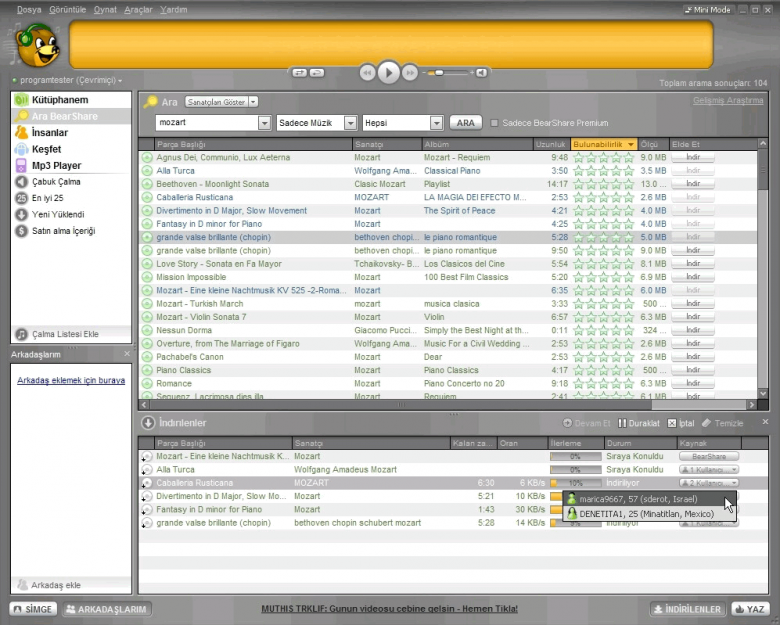Open the MUTHIS TRKLIF promotional link
Screen dimensions: 780x625
point(390,609)
